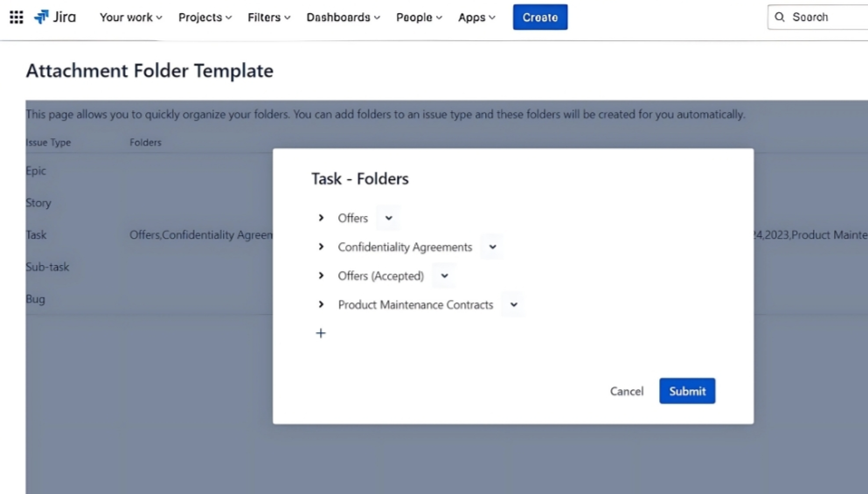Image resolution: width=868 pixels, height=494 pixels.
Task: Click into the Search field
Action: 826,17
